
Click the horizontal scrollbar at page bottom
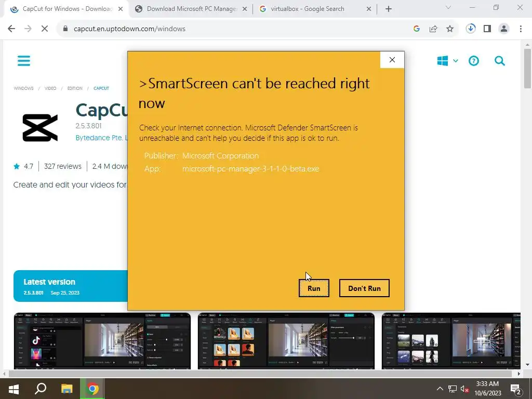[x=260, y=374]
